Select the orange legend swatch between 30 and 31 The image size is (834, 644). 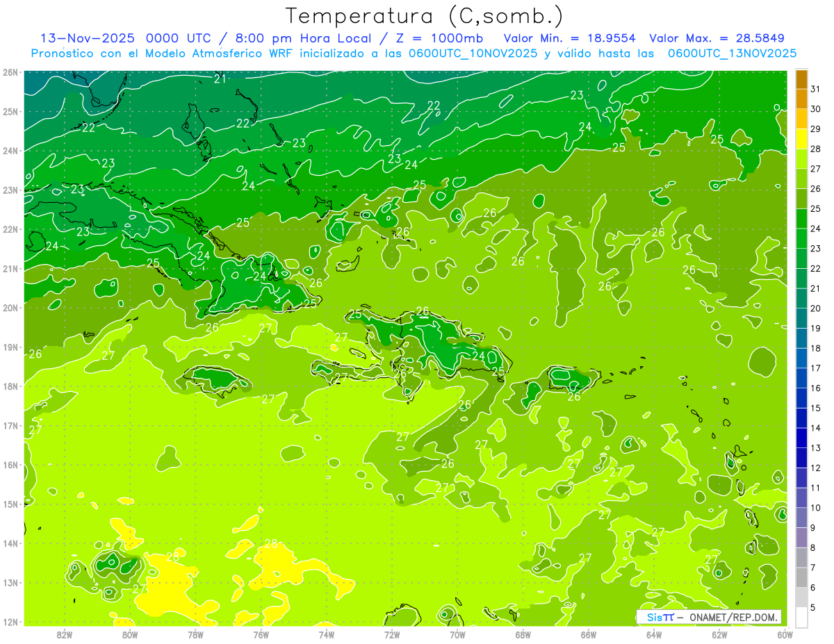tap(802, 99)
